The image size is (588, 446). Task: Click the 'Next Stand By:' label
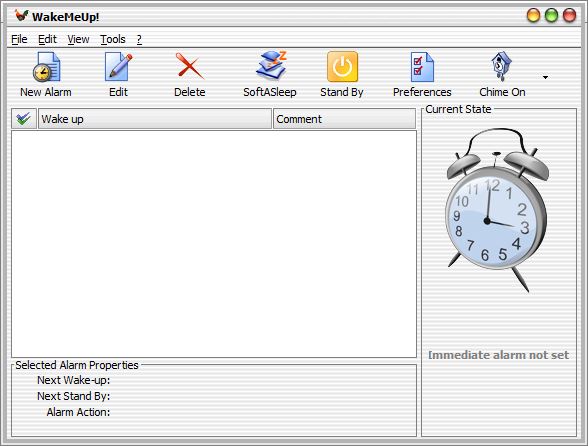[74, 396]
